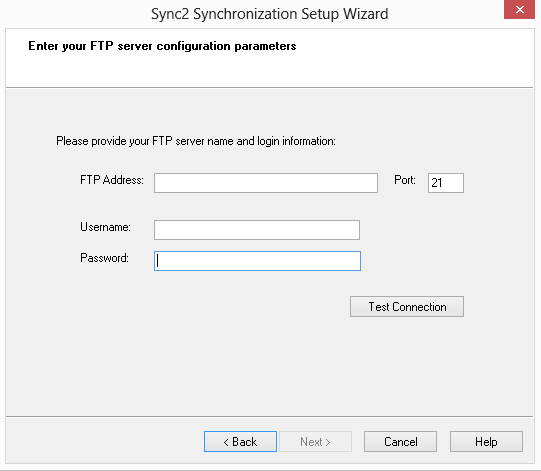Viewport: 541px width, 471px height.
Task: Click the Test Connection button
Action: 407,306
